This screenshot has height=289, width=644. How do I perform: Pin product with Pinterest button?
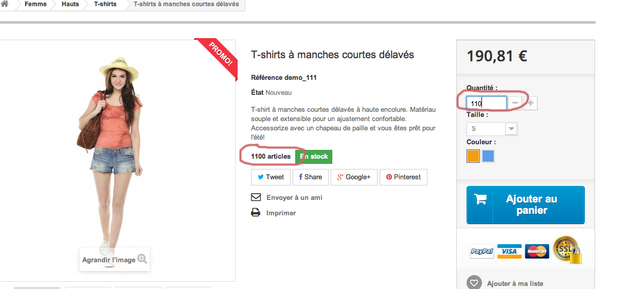point(403,177)
